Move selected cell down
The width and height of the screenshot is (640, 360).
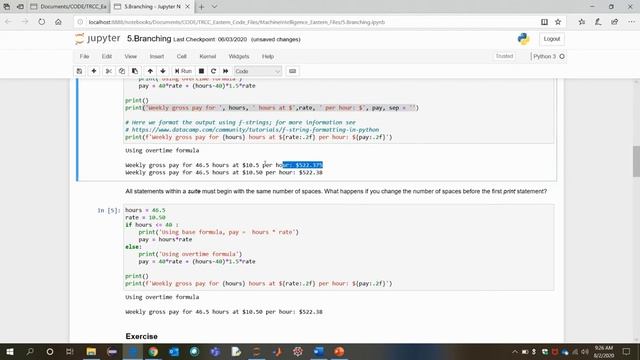point(163,71)
